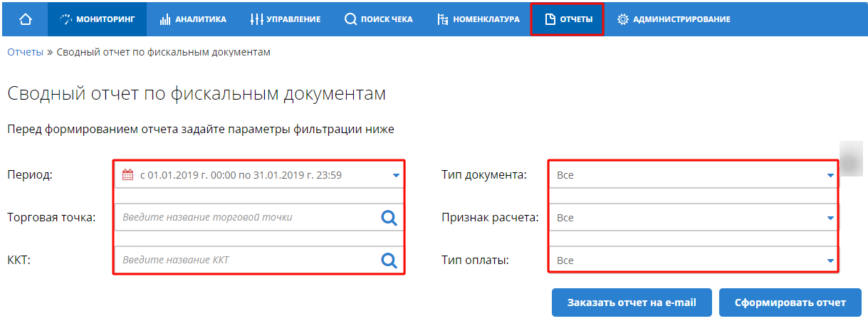
Task: Open the Номенклатура tab
Action: (479, 19)
